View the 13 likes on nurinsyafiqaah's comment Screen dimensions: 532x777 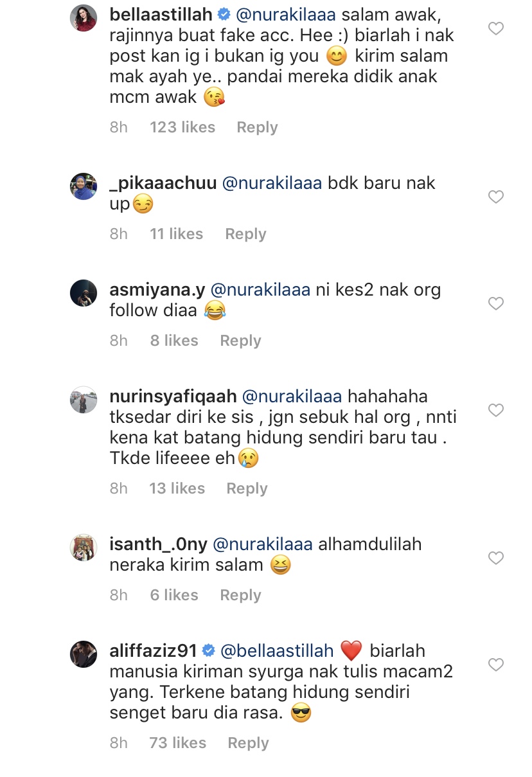click(x=177, y=488)
